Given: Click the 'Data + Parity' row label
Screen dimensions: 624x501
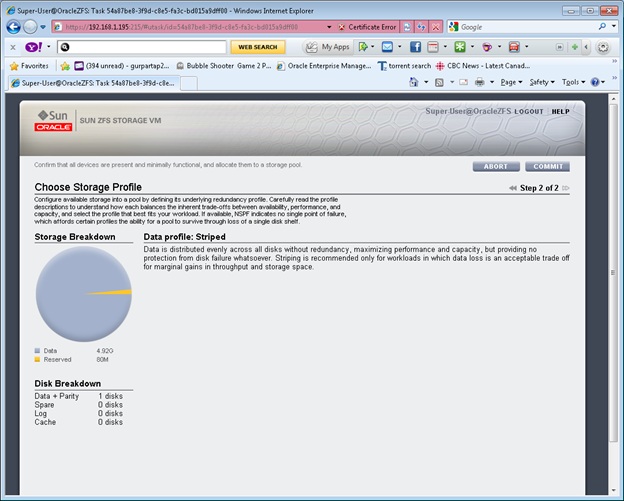Looking at the screenshot, I should [x=57, y=396].
